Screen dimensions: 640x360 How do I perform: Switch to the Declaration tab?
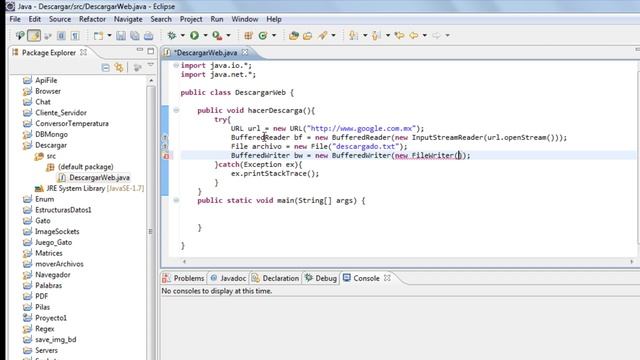pyautogui.click(x=275, y=278)
